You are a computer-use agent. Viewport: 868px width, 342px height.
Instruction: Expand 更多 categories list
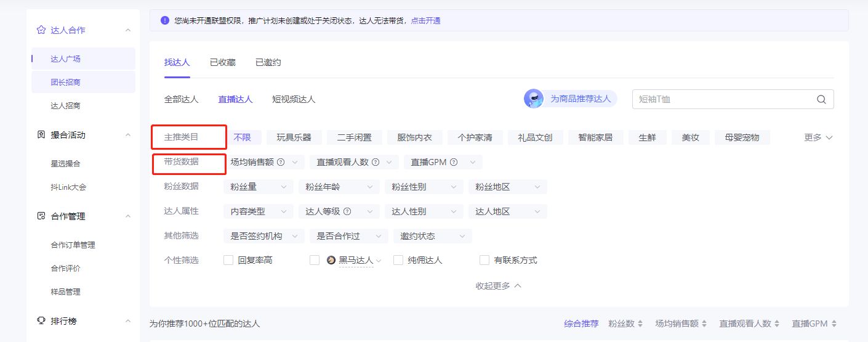coord(818,137)
